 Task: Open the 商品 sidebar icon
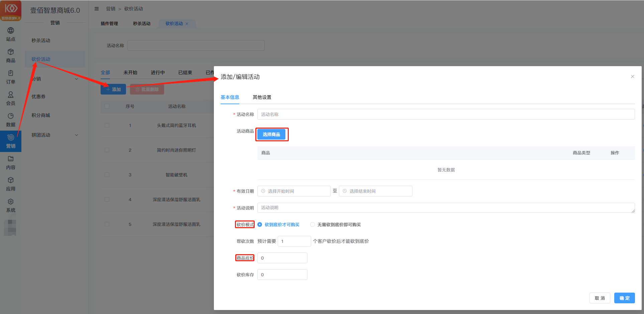(11, 56)
